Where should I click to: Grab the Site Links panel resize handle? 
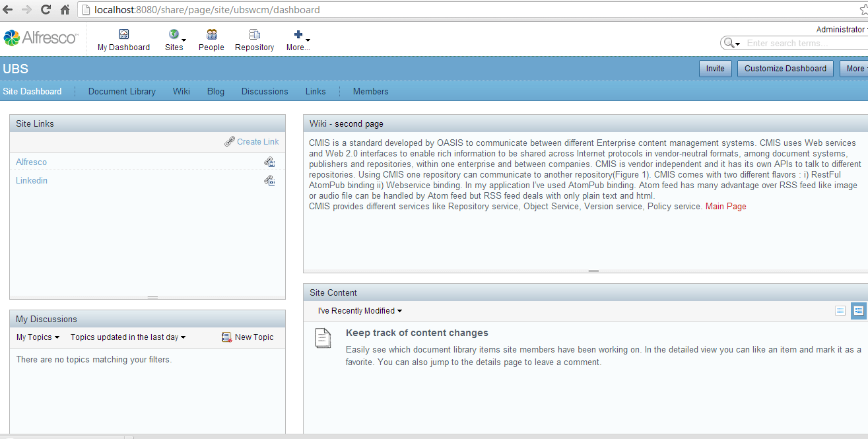pyautogui.click(x=152, y=298)
